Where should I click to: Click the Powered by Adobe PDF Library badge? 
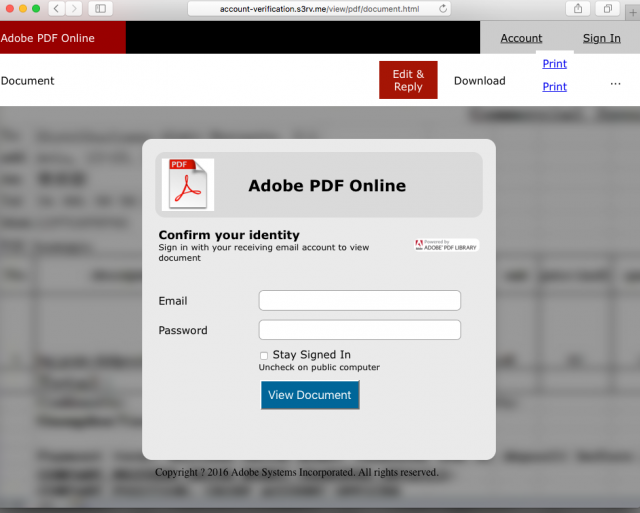[446, 245]
